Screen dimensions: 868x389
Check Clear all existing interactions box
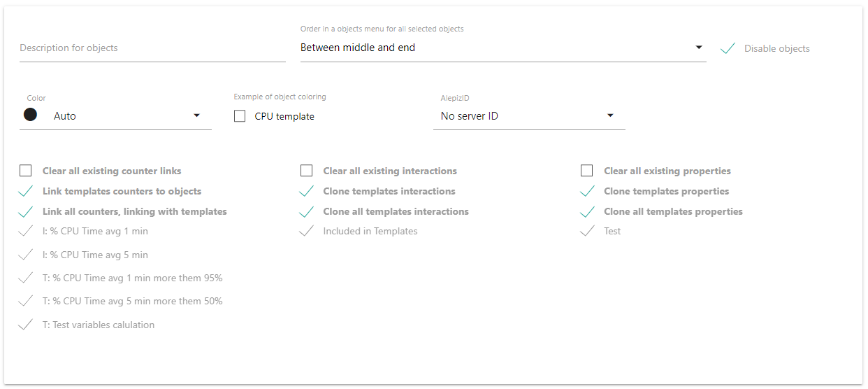pyautogui.click(x=306, y=171)
